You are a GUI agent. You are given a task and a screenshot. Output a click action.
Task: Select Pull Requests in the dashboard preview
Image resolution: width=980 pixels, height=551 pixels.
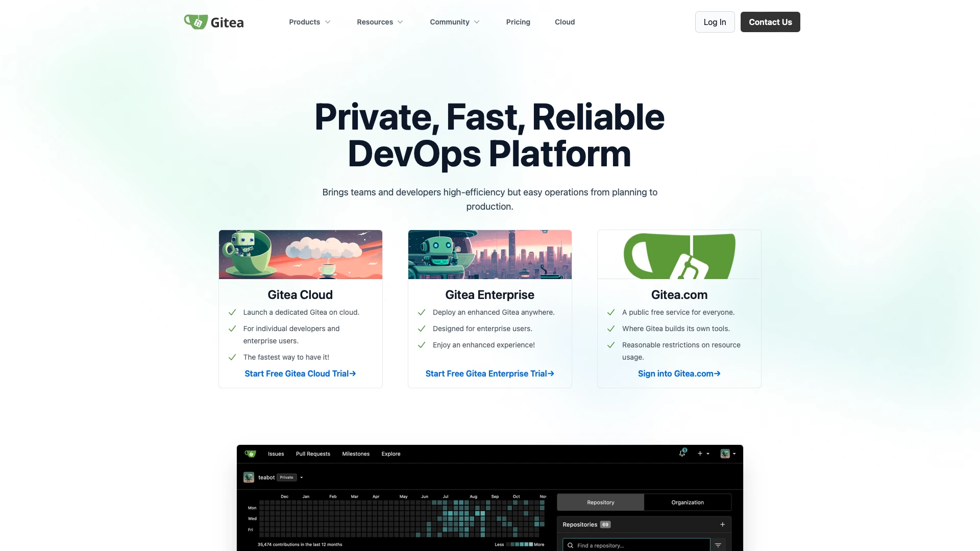(x=313, y=454)
